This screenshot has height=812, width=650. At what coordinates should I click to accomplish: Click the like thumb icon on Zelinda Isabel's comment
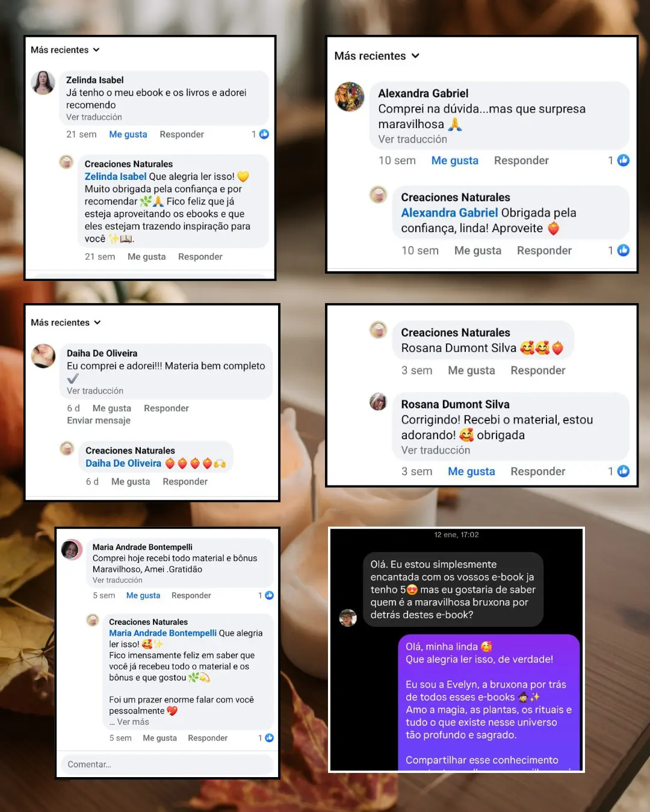264,134
